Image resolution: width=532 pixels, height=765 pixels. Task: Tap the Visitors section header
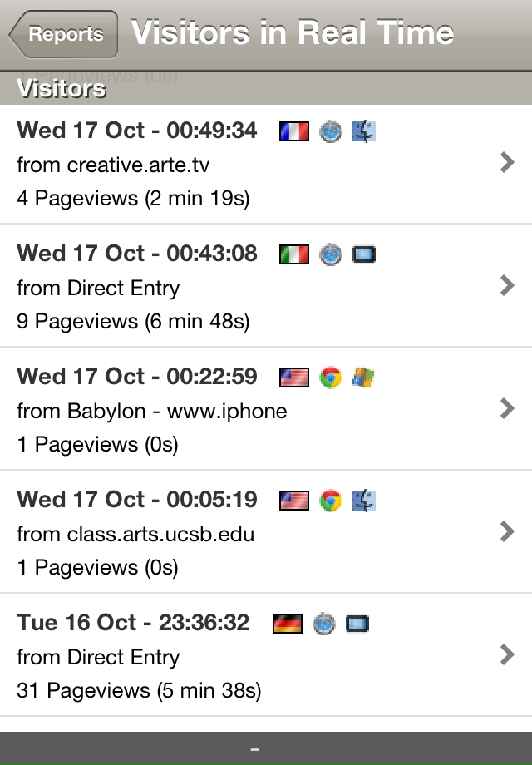(x=266, y=88)
